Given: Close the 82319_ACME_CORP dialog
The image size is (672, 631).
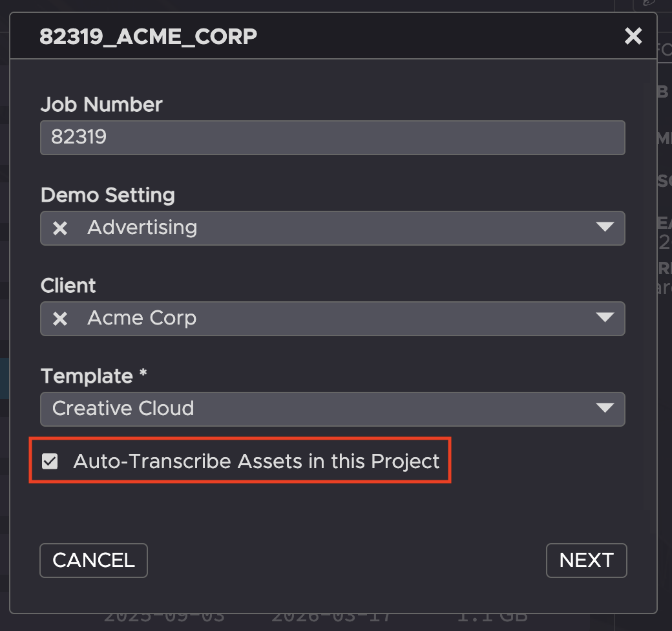Looking at the screenshot, I should point(633,36).
